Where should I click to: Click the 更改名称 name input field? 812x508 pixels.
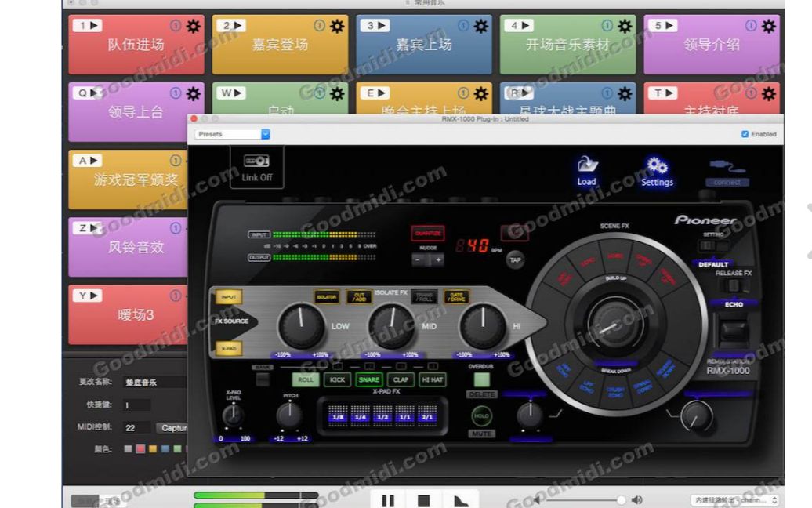click(x=154, y=382)
